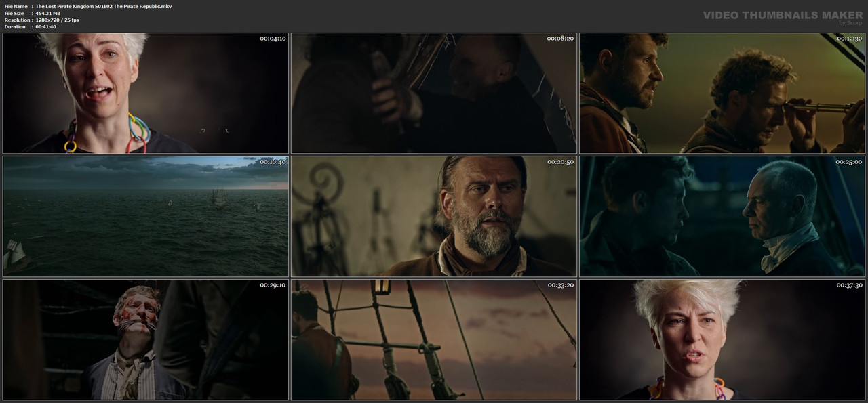The height and width of the screenshot is (403, 868).
Task: Select the thumbnail at 00:29:10
Action: (146, 339)
